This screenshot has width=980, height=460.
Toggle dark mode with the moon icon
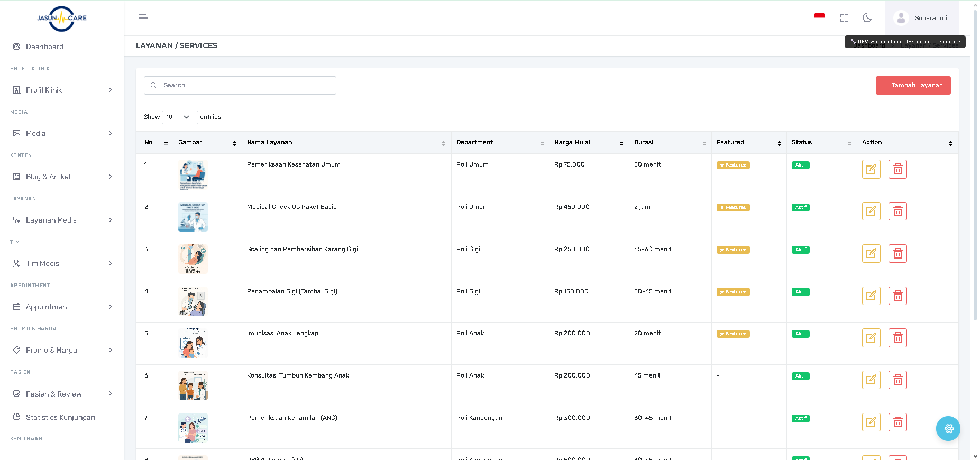867,18
